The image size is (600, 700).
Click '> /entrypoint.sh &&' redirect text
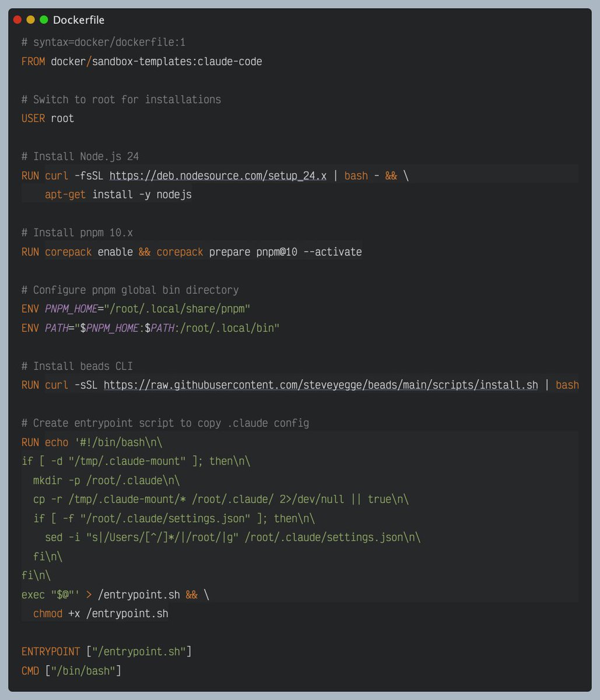tap(142, 595)
